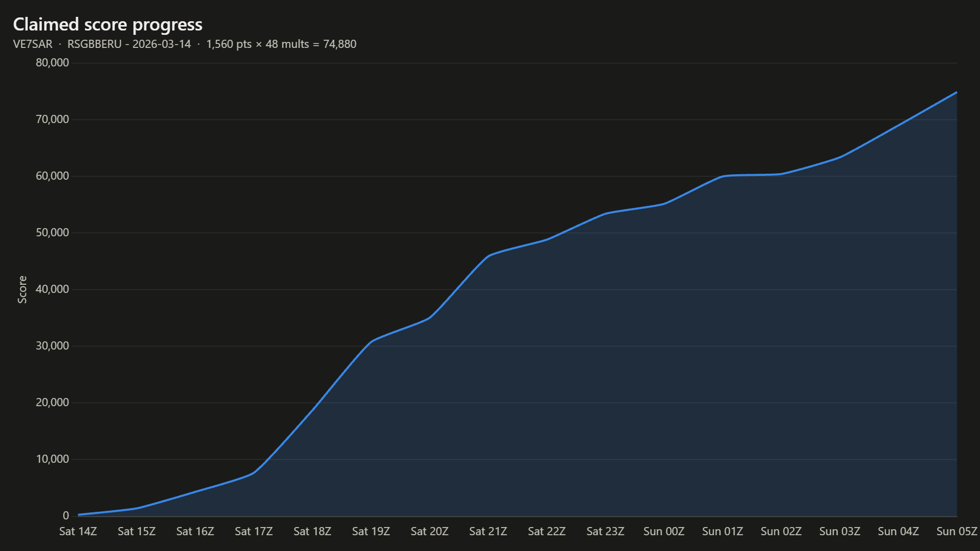Image resolution: width=980 pixels, height=551 pixels.
Task: Click the 40,000 y-axis label
Action: click(53, 289)
